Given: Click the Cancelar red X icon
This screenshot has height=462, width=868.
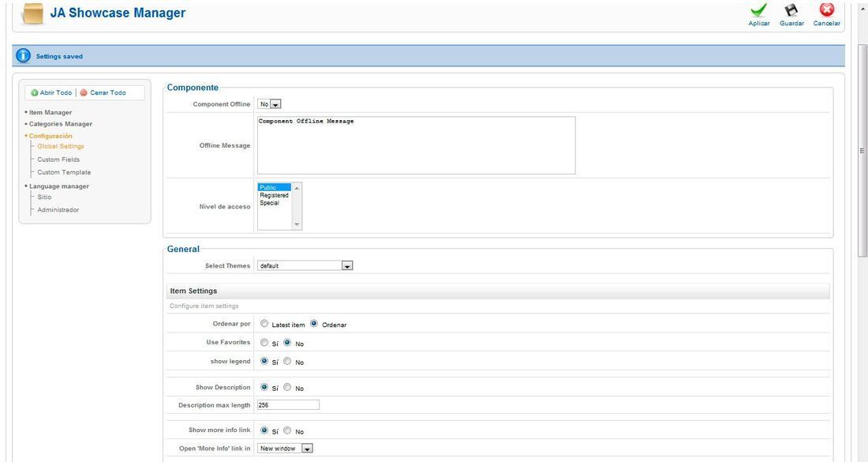Looking at the screenshot, I should (x=826, y=10).
